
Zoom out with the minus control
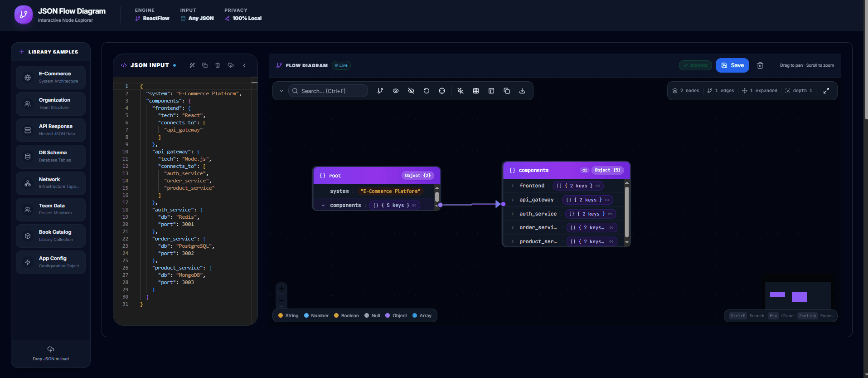[281, 300]
